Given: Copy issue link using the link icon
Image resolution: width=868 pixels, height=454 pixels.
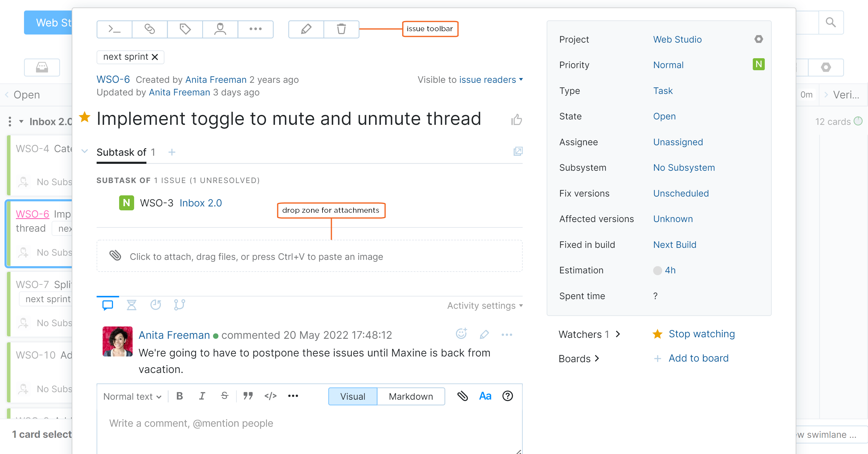Looking at the screenshot, I should coord(149,29).
